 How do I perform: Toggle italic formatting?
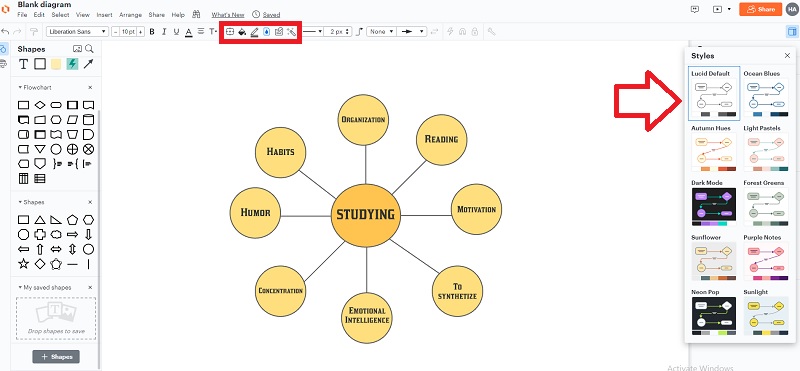[x=164, y=32]
